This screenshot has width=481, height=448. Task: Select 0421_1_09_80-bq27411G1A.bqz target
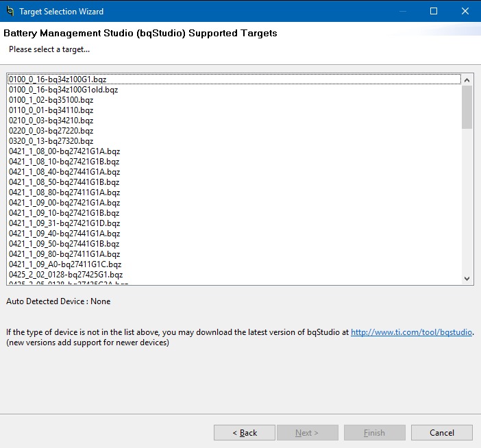(x=234, y=254)
